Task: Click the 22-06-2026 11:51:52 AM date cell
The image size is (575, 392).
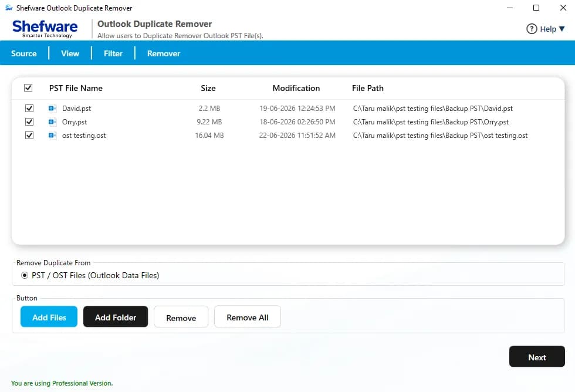Action: 297,136
